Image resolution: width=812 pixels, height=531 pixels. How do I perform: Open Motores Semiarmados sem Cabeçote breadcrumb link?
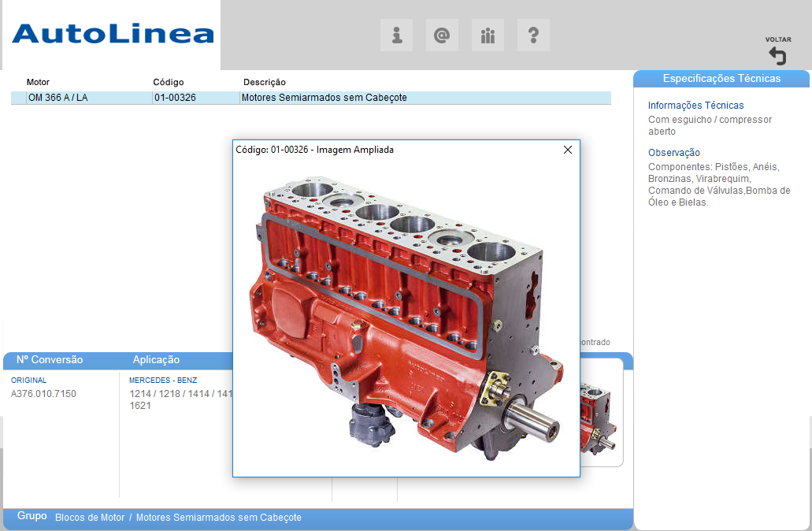pos(218,518)
